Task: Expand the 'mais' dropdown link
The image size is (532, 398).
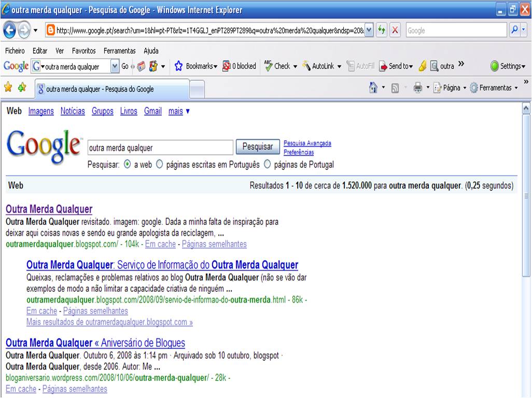Action: [x=179, y=111]
